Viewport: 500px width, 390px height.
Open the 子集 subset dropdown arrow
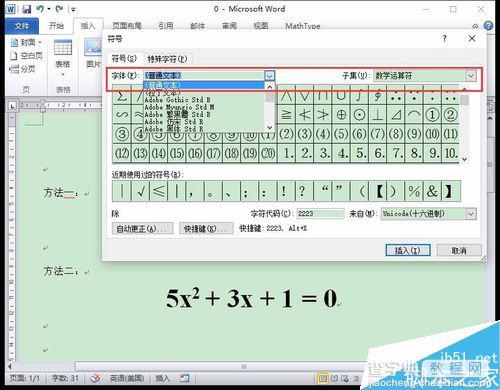point(471,76)
